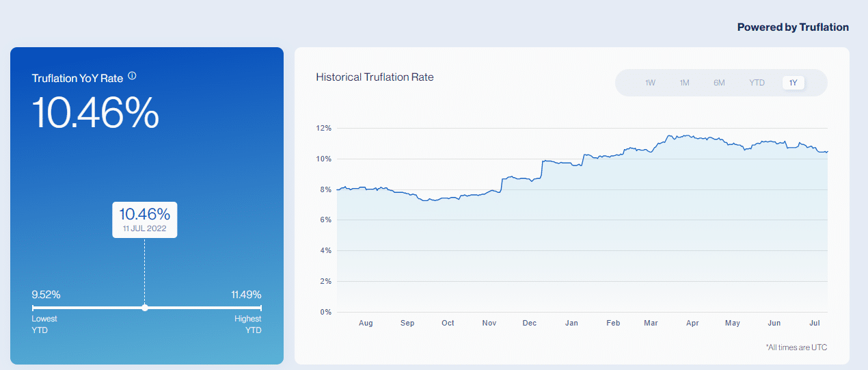Click the 12% y-axis label

(324, 128)
